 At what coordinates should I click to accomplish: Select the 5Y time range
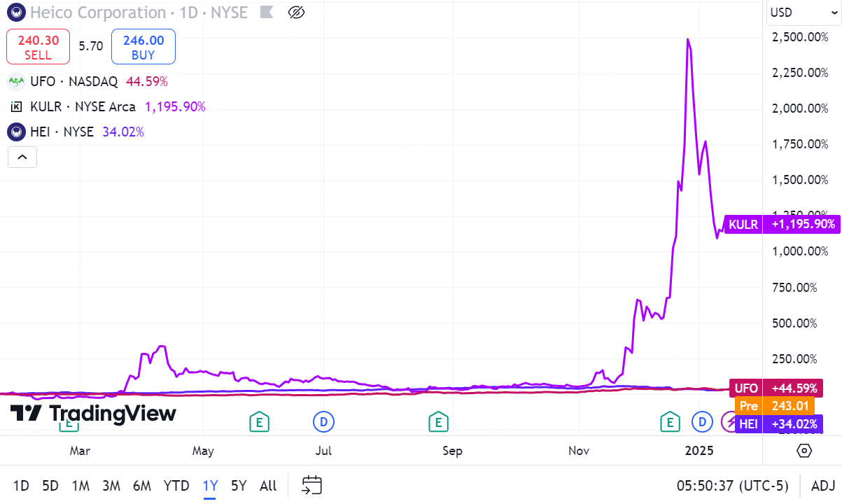point(239,485)
